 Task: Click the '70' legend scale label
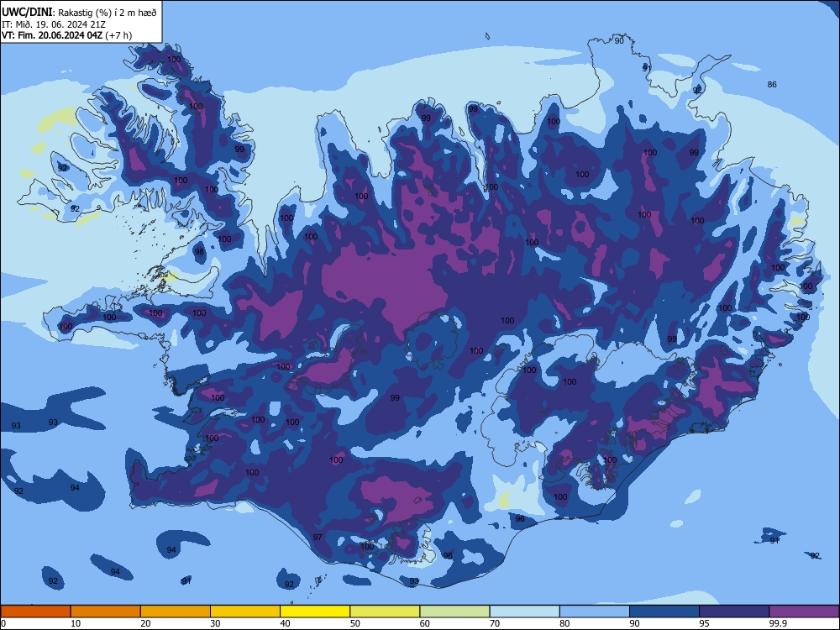tap(495, 623)
